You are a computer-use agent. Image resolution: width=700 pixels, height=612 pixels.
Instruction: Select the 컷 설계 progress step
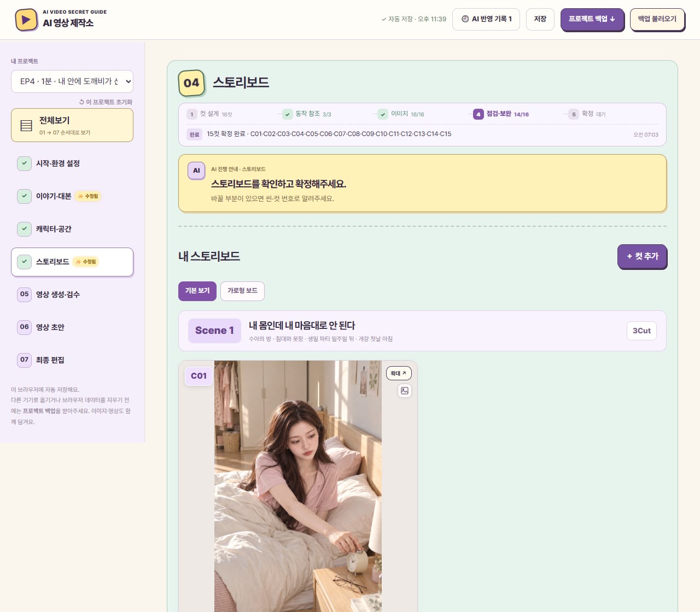tap(210, 114)
